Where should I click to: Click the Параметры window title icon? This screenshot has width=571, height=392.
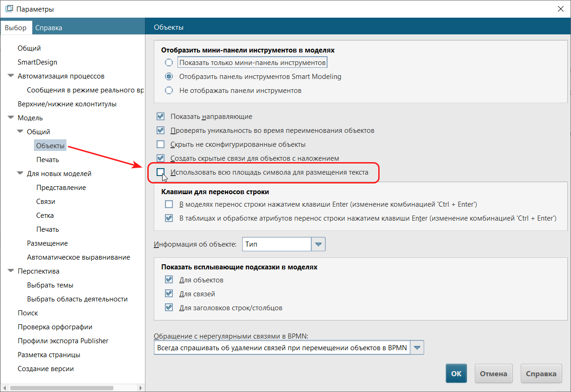point(9,9)
